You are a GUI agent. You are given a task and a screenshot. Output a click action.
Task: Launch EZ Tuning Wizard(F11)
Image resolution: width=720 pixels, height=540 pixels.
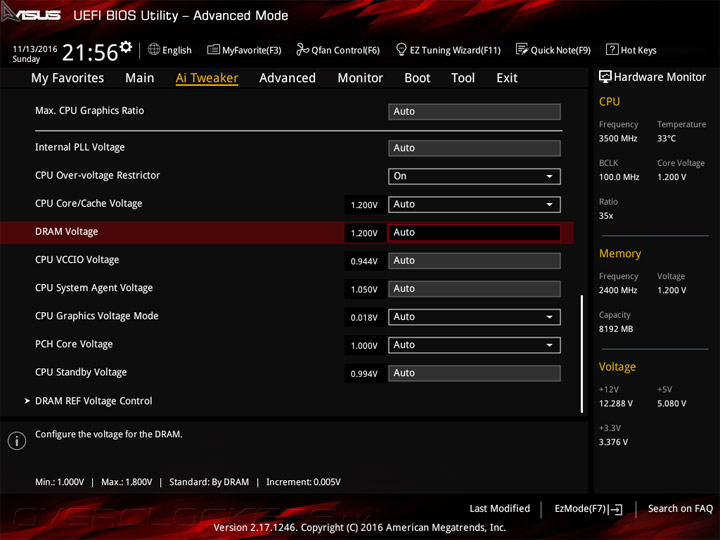point(455,50)
